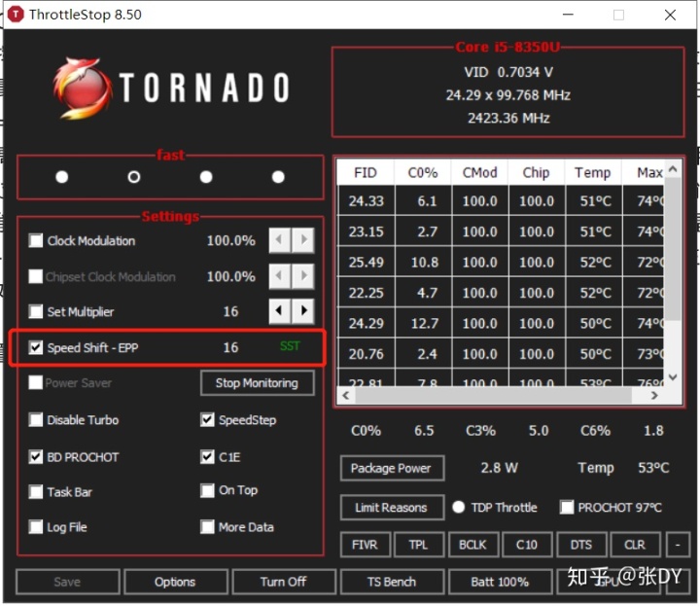The height and width of the screenshot is (606, 700).
Task: Click the CLR button to reset data
Action: (635, 545)
